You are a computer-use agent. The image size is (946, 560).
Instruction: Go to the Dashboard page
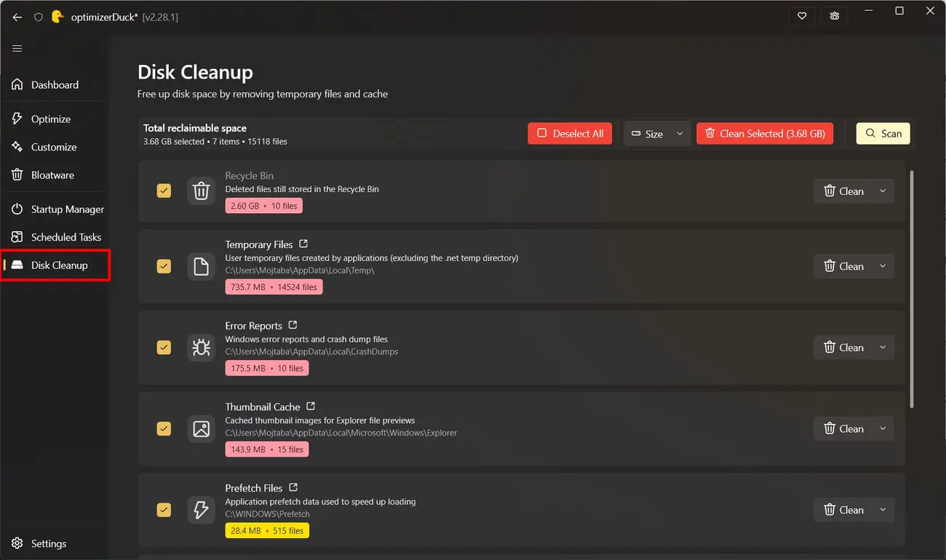point(55,84)
